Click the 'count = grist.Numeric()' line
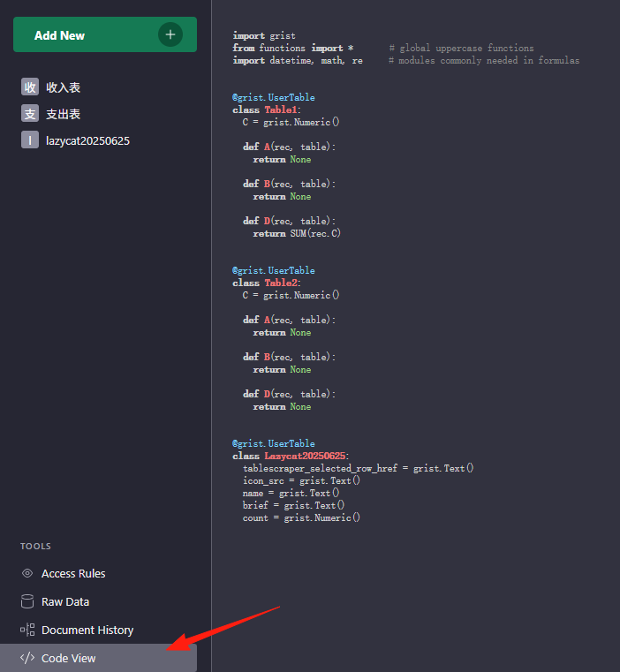 (301, 517)
